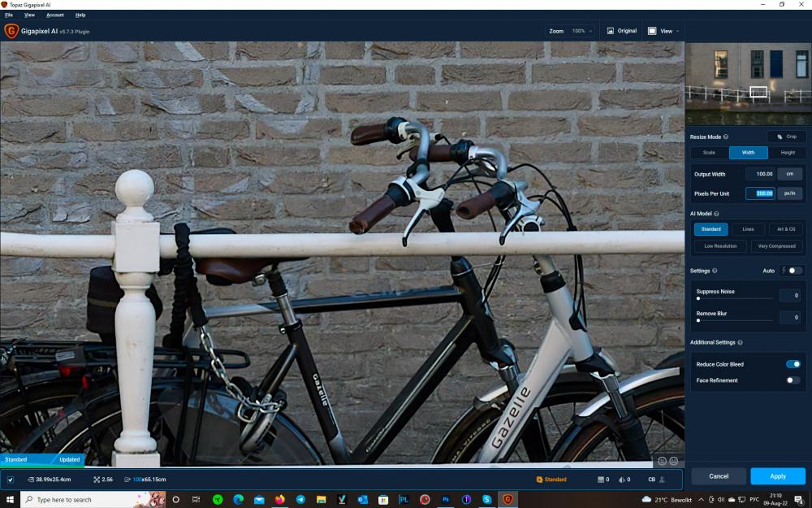The width and height of the screenshot is (812, 508).
Task: Click the Windows Start button
Action: point(10,500)
